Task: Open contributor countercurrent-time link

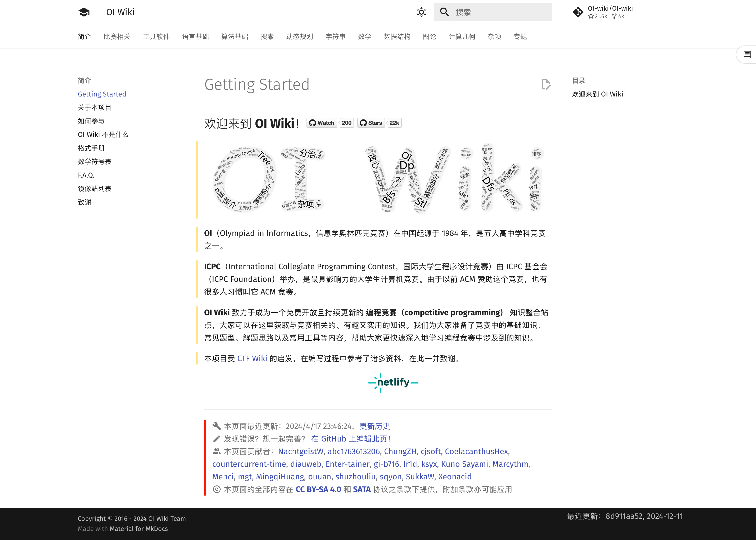Action: tap(249, 464)
